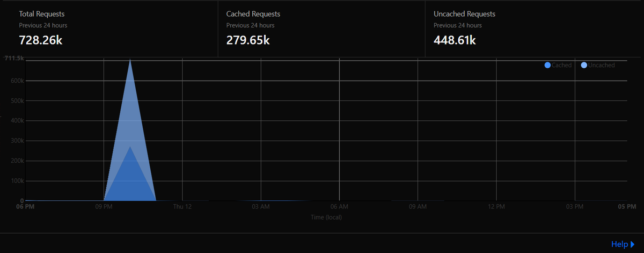The width and height of the screenshot is (644, 253).
Task: Click the Help arrow icon
Action: (632, 245)
